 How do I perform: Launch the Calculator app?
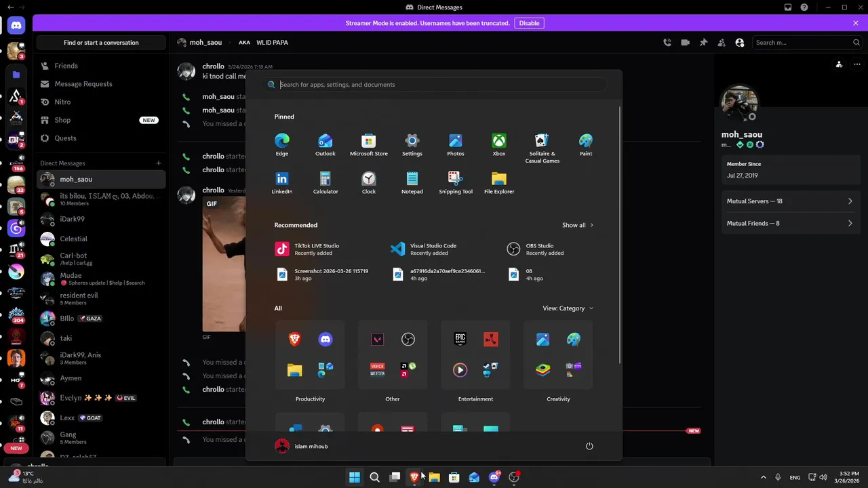tap(325, 183)
